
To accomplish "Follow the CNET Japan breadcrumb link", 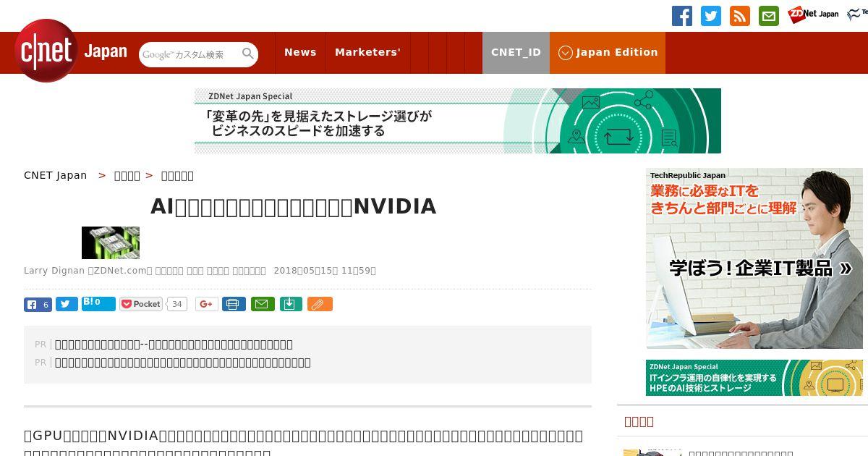I will pos(56,175).
